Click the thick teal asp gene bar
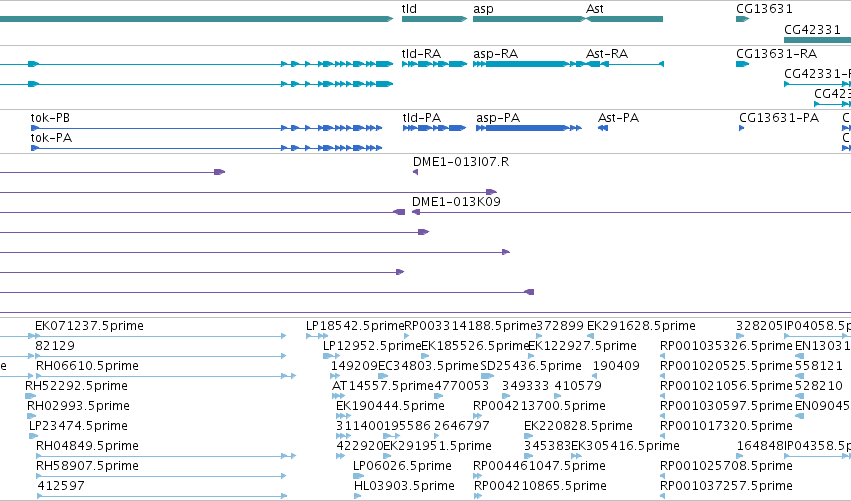The height and width of the screenshot is (501, 851). 529,19
